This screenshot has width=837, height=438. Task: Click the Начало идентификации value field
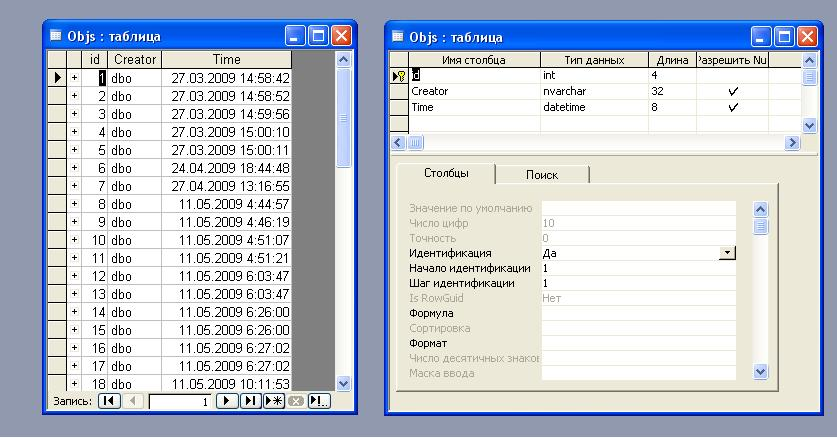(638, 268)
